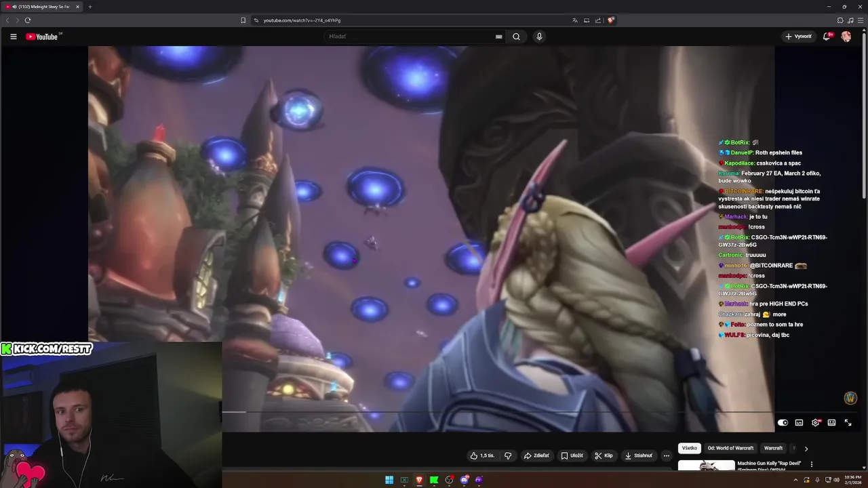
Task: Open Machine Gun Kelly "Rap Devil" video title
Action: coord(769,466)
